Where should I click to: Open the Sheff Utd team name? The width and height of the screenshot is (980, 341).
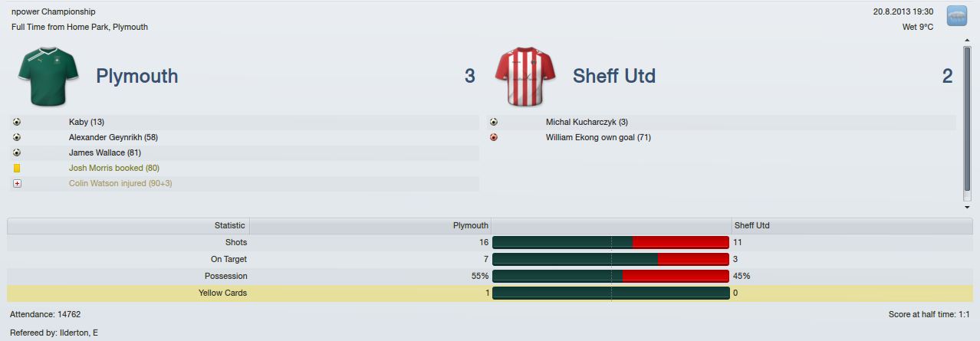click(614, 76)
